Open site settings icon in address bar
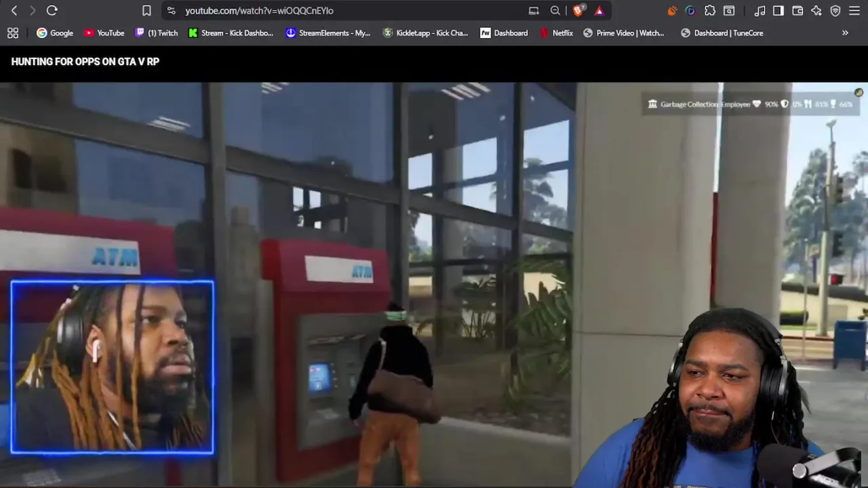Image resolution: width=868 pixels, height=488 pixels. pos(171,10)
